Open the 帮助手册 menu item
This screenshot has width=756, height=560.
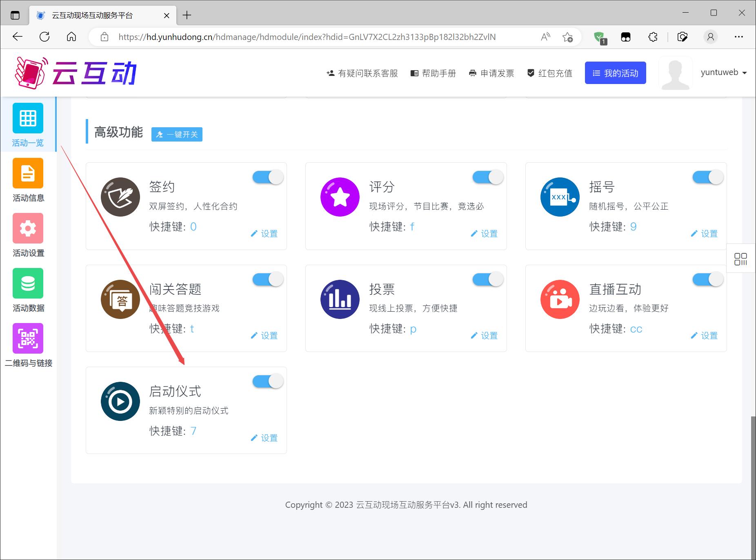433,73
